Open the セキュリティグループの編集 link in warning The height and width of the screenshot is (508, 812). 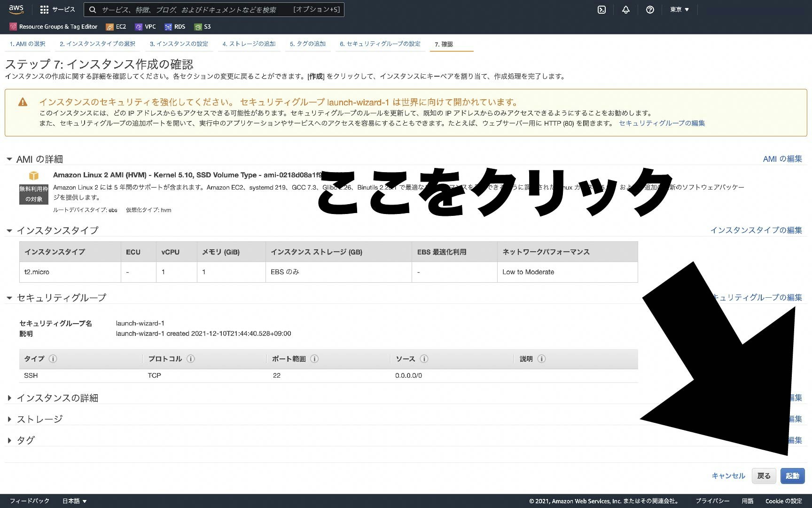662,123
